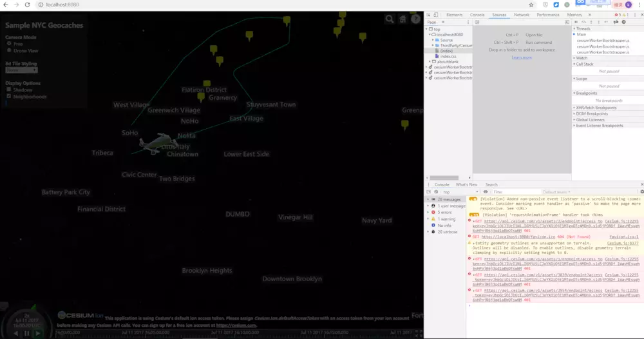The width and height of the screenshot is (644, 339).
Task: Deactivate breakpoints in the debugger toolbar
Action: (616, 22)
